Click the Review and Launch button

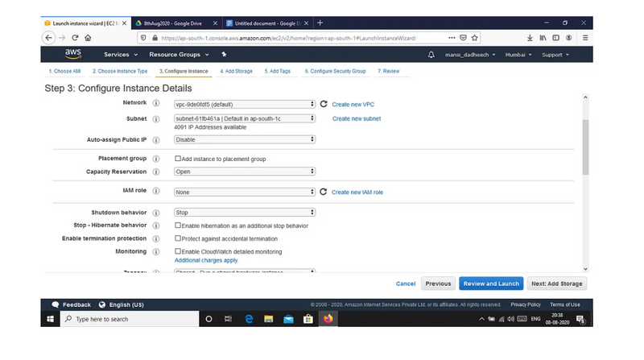point(491,283)
